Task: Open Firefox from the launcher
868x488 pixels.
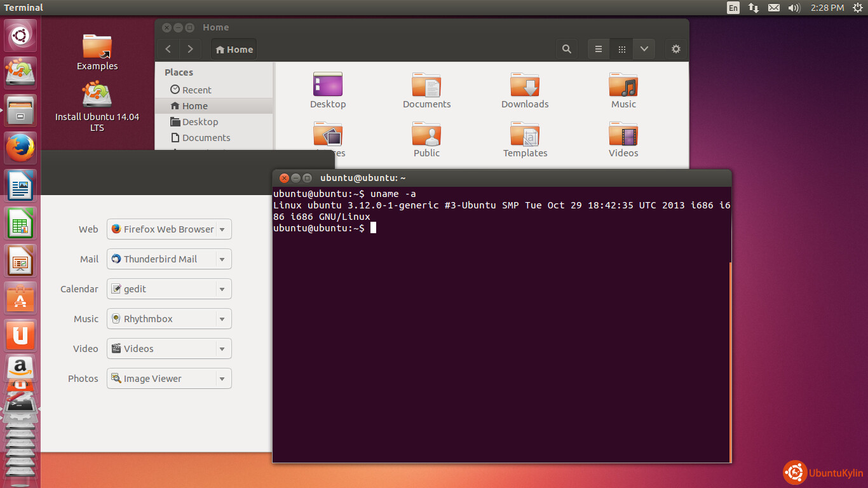Action: point(20,149)
